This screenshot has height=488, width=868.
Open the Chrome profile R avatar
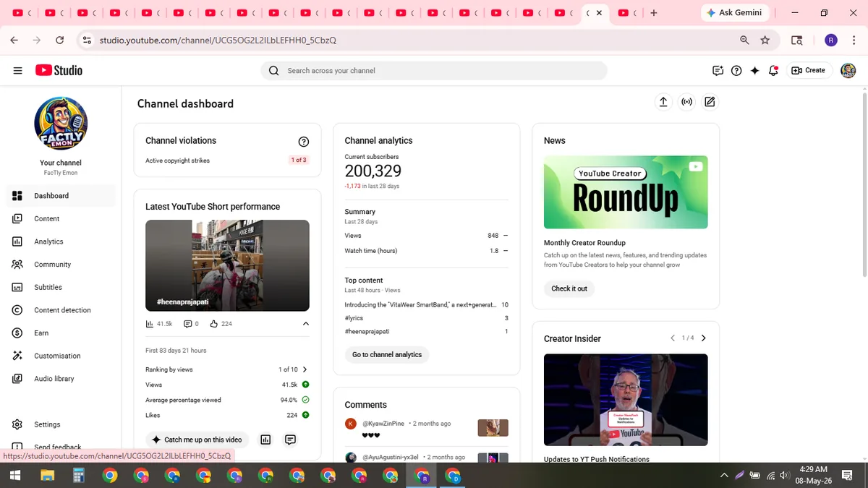(x=831, y=40)
